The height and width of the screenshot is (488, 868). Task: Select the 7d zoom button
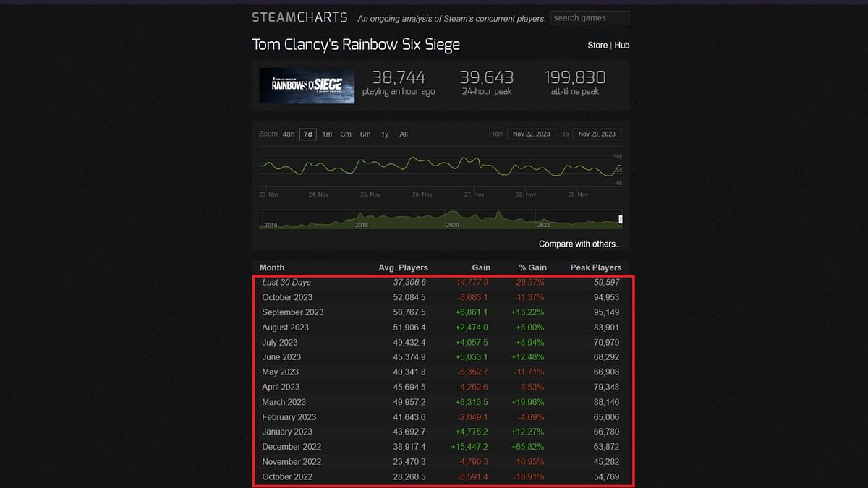(308, 134)
